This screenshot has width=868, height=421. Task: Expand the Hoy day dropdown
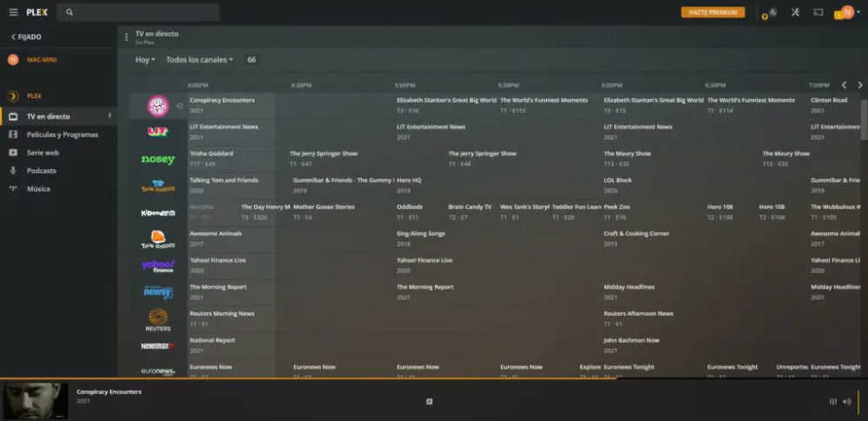click(x=145, y=60)
